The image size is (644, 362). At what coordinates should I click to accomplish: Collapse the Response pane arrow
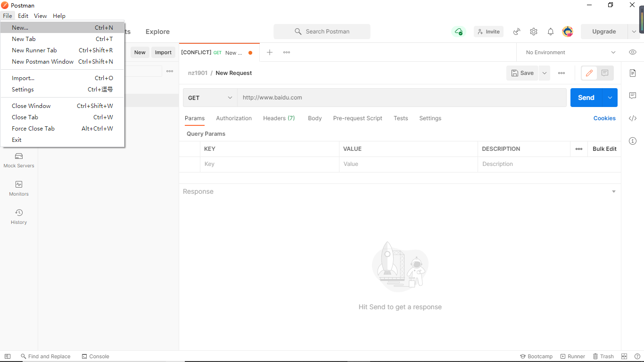tap(614, 191)
